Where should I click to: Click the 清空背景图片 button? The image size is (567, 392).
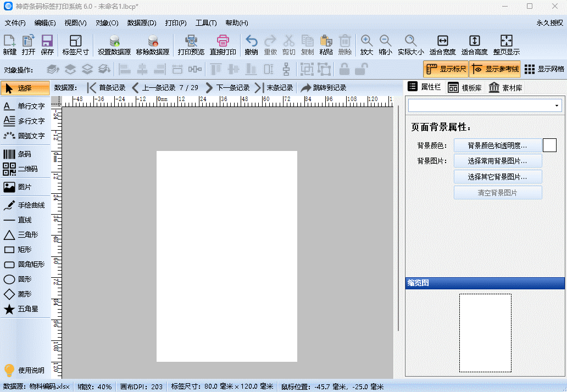click(x=497, y=192)
